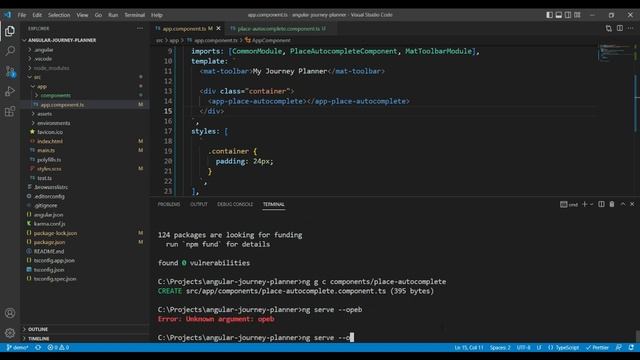Open the View menu
The image size is (640, 360).
point(82,15)
